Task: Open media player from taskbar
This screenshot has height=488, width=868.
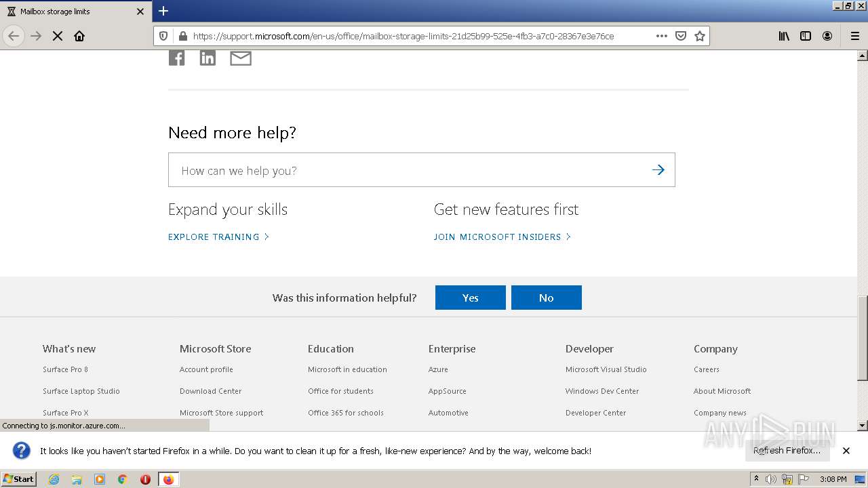Action: (100, 479)
